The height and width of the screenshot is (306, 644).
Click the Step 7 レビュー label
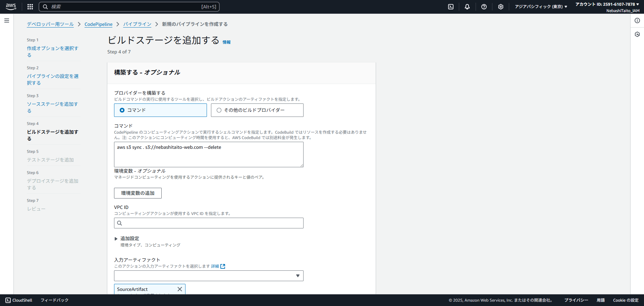[36, 209]
